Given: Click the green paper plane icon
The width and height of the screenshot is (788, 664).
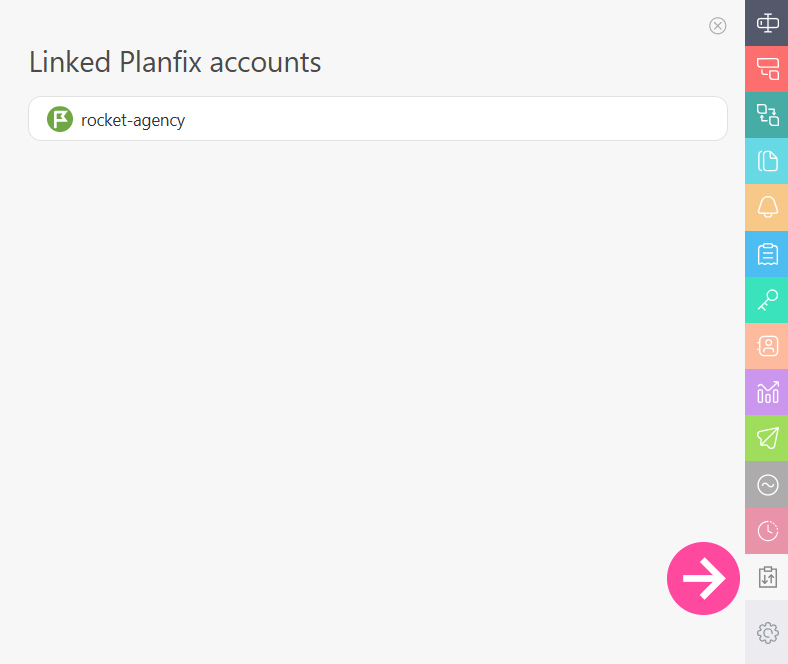Looking at the screenshot, I should coord(767,438).
